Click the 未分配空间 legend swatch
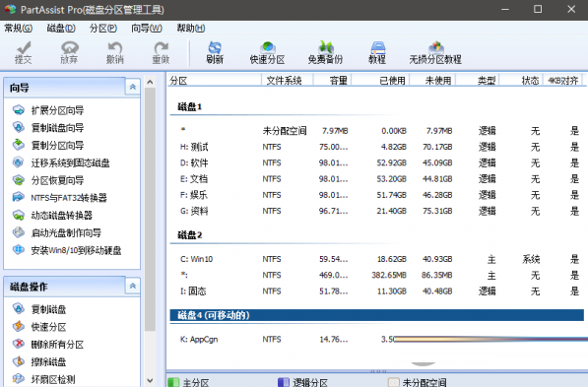Viewport: 588px width, 387px height. click(393, 382)
